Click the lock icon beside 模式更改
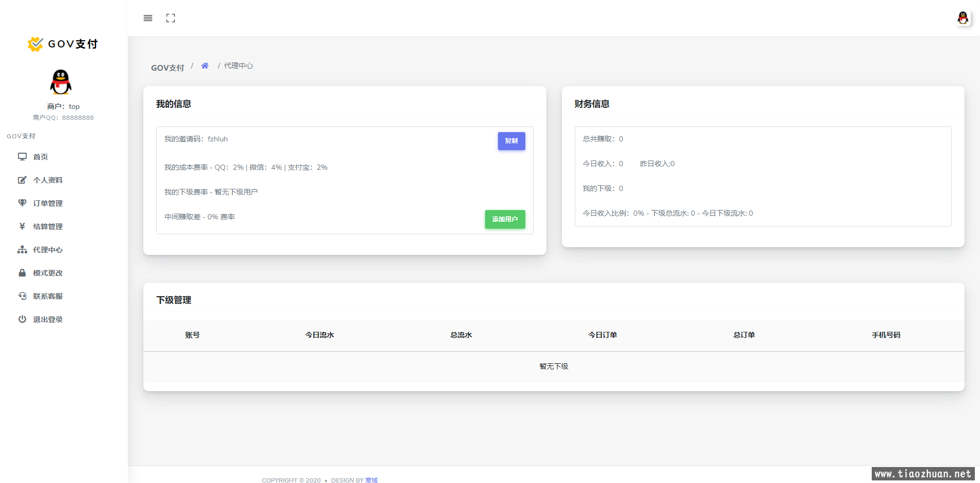The width and height of the screenshot is (980, 483). click(22, 272)
